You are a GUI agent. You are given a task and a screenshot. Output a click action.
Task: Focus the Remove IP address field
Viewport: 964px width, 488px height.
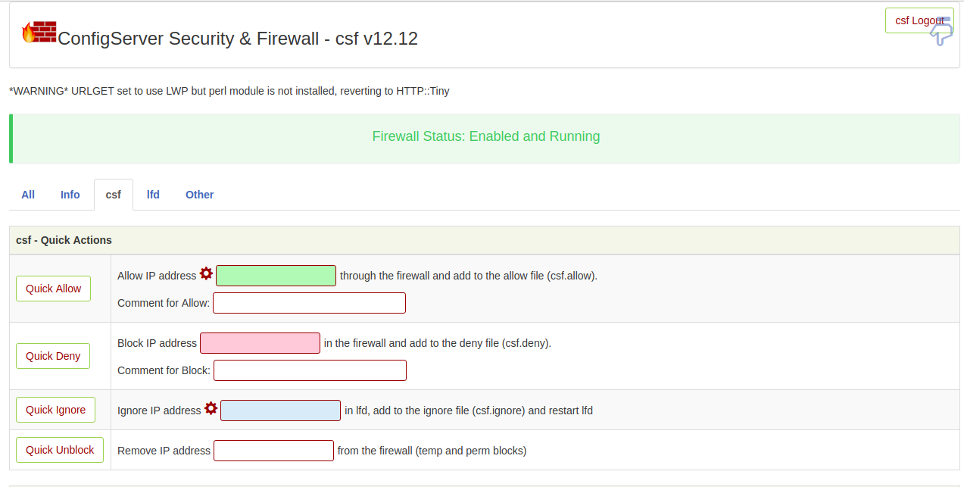click(274, 451)
